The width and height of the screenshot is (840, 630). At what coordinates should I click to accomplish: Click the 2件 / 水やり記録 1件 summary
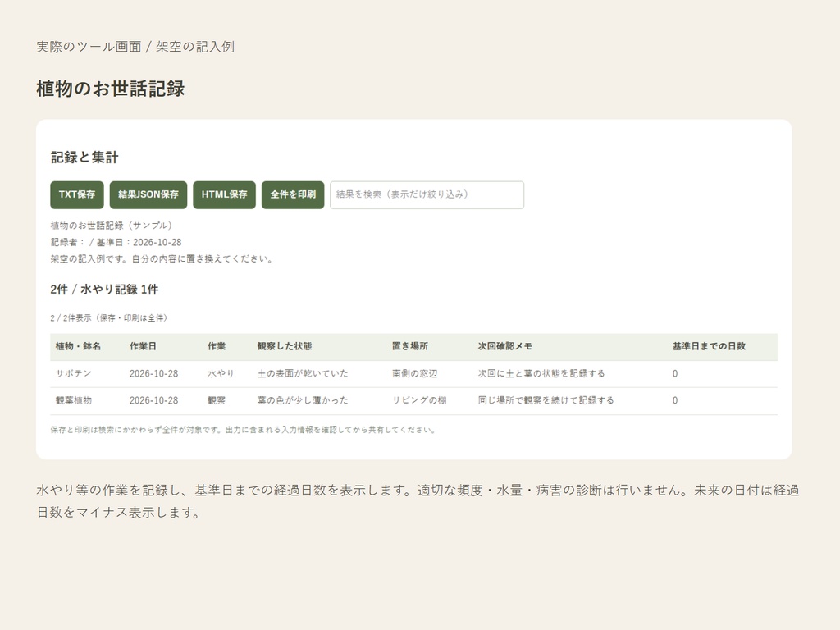104,290
